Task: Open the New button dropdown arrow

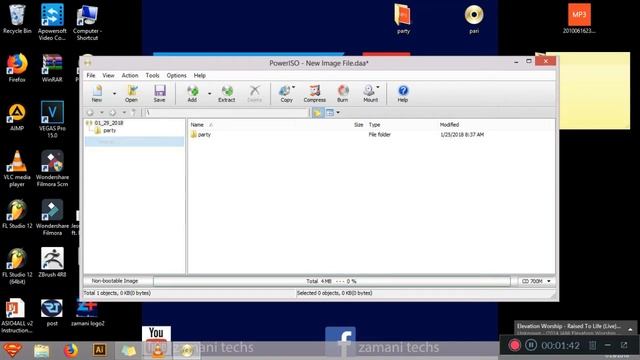Action: [114, 93]
